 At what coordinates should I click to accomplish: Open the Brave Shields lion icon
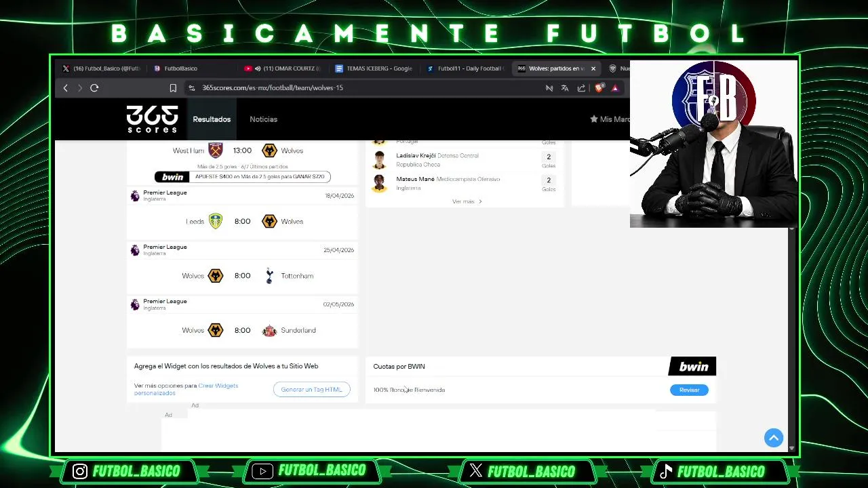point(599,87)
